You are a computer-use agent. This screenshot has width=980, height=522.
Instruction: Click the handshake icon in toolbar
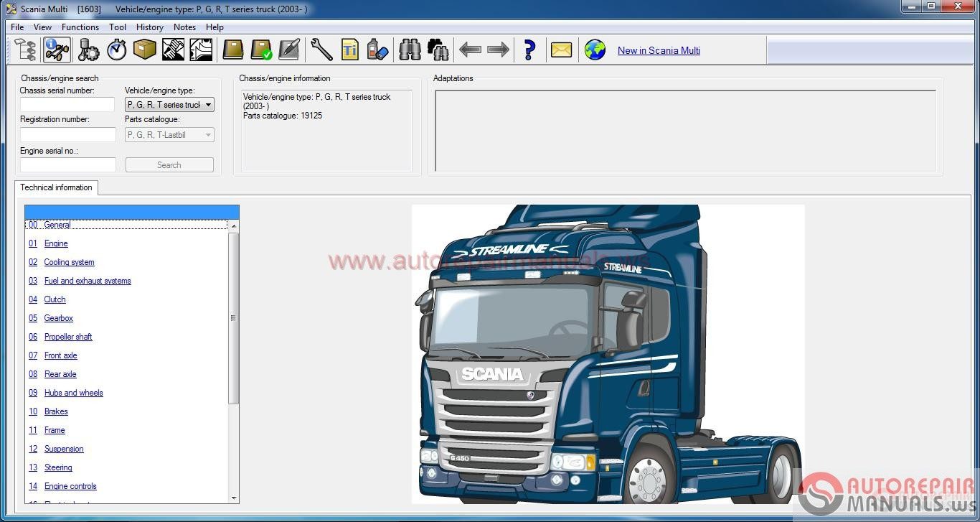click(173, 50)
